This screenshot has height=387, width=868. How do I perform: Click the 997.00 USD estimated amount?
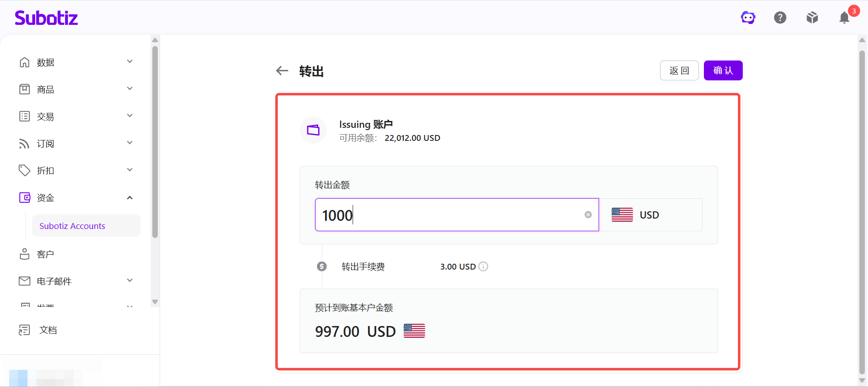pos(355,331)
